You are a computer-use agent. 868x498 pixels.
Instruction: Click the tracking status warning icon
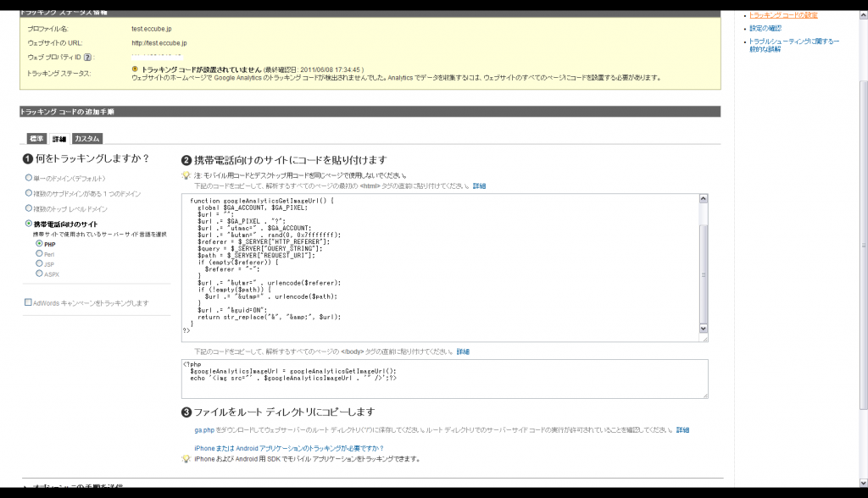[x=135, y=69]
